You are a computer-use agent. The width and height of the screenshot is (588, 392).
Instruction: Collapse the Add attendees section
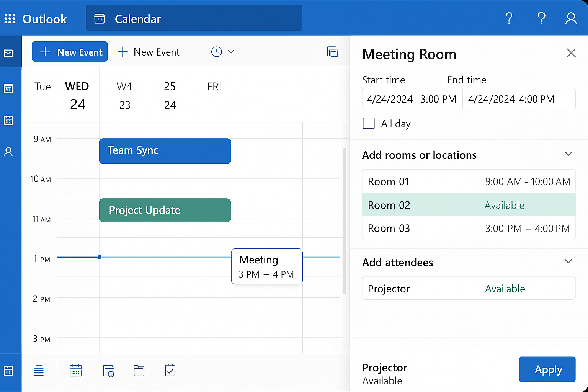(568, 261)
